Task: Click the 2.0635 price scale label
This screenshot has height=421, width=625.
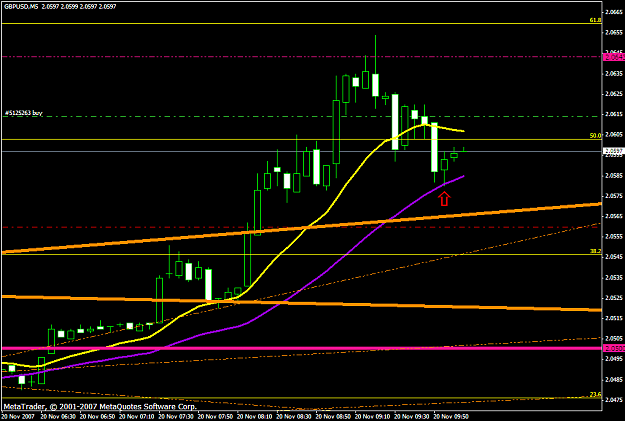Action: click(x=614, y=73)
